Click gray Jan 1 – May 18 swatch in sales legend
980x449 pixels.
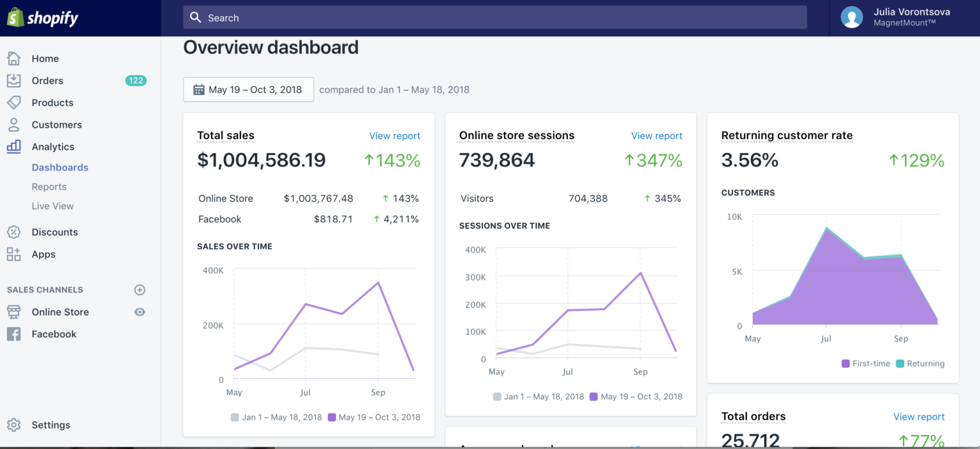pos(235,417)
